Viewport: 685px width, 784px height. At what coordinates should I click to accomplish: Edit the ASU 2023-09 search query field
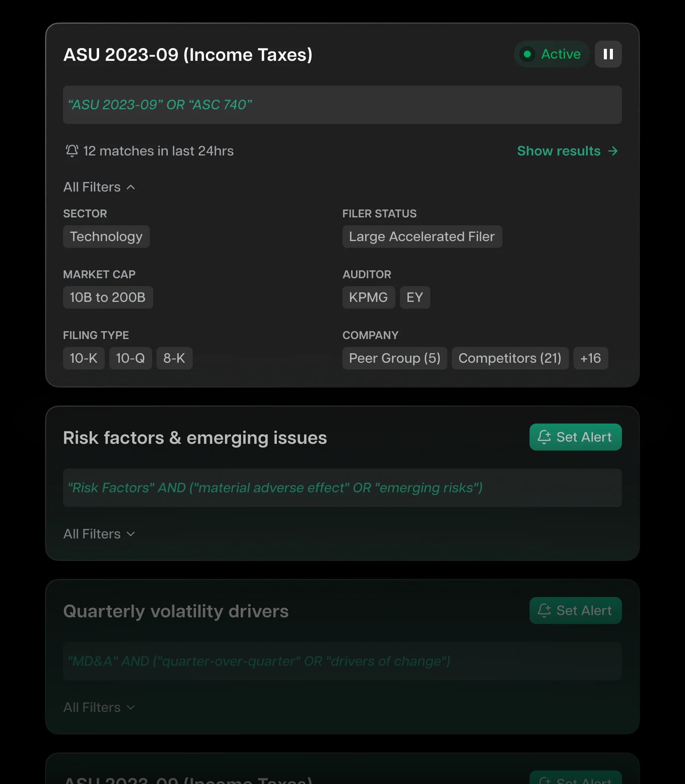tap(342, 105)
